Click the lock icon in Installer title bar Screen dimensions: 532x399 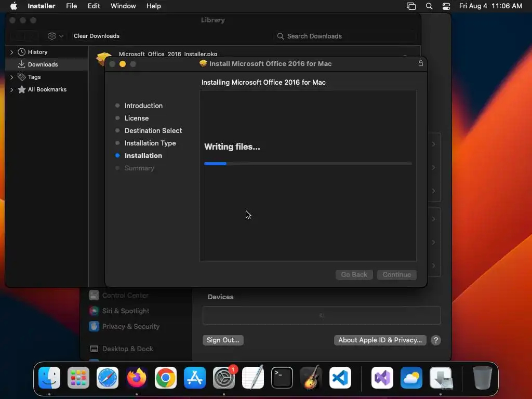(x=421, y=63)
